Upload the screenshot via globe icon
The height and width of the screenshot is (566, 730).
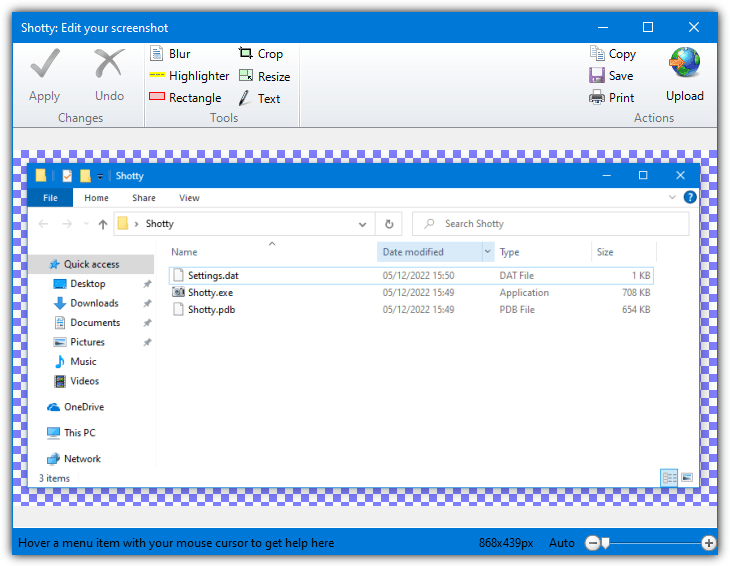[x=684, y=62]
